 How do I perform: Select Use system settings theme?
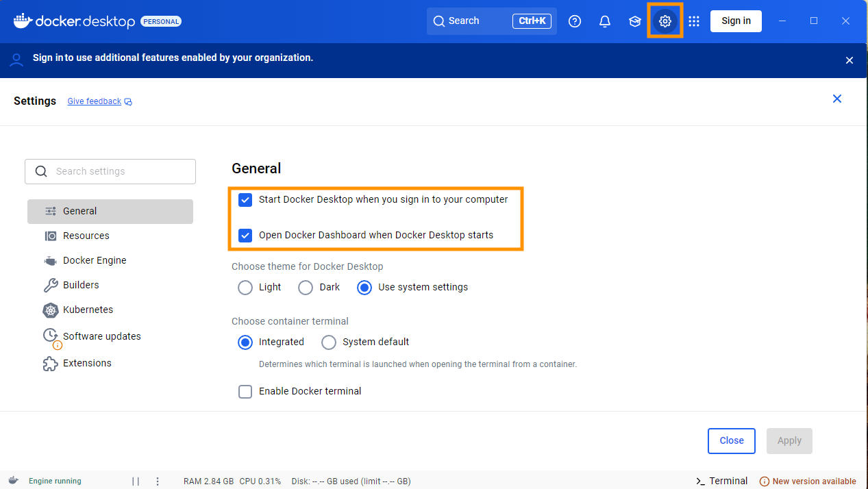pyautogui.click(x=364, y=288)
